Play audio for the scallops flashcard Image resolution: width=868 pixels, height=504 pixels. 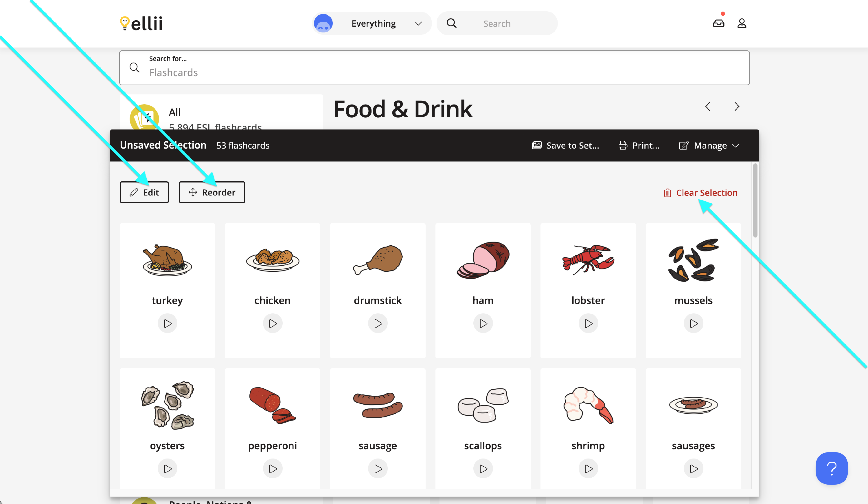(x=483, y=468)
